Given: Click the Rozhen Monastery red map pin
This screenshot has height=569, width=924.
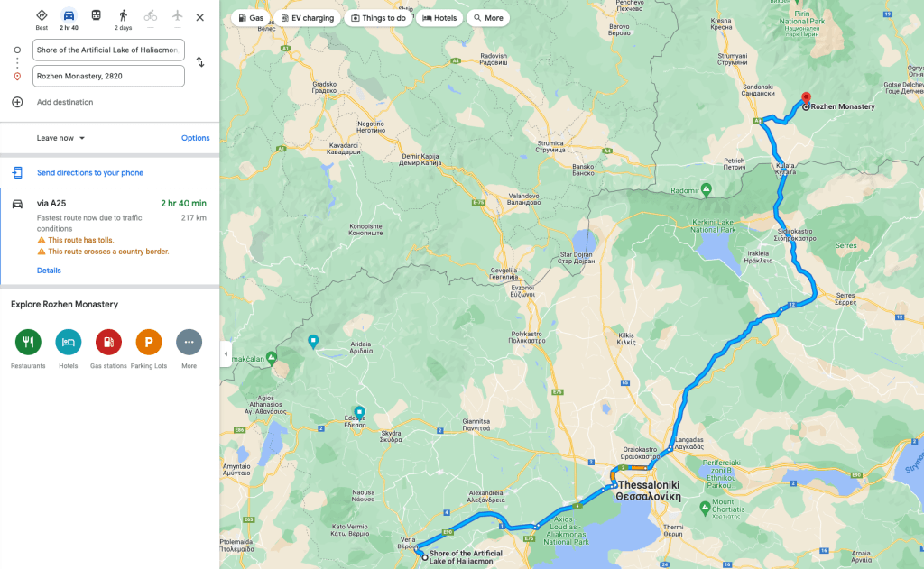Looking at the screenshot, I should 806,98.
